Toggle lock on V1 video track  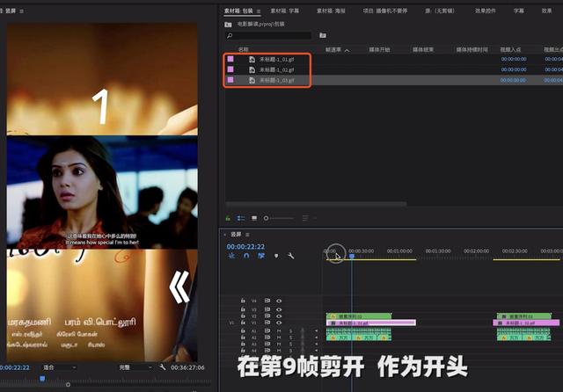point(243,323)
